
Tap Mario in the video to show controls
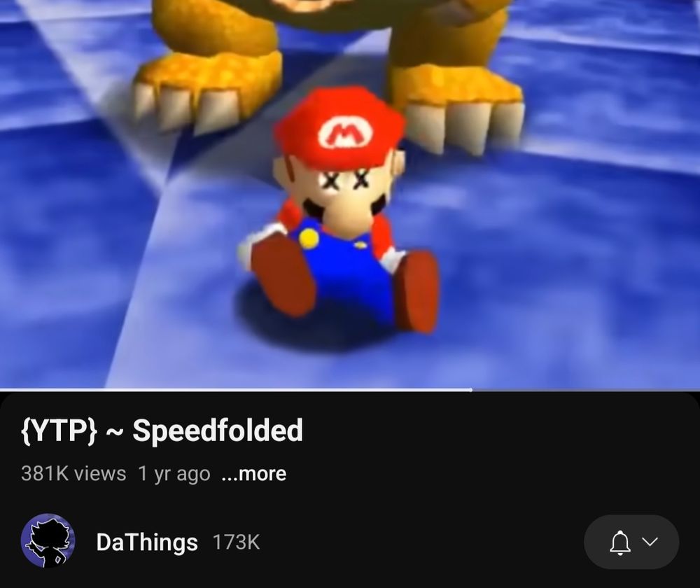[339, 210]
